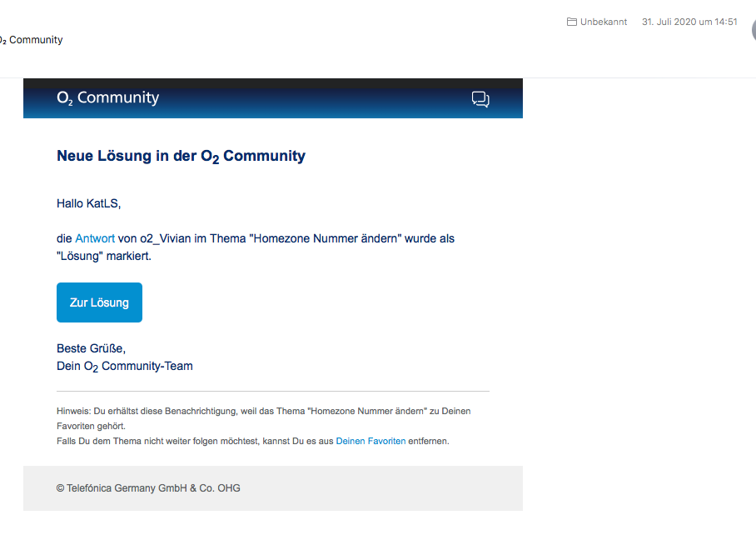
Task: Click the greeting Hallo KatLS
Action: pos(89,203)
